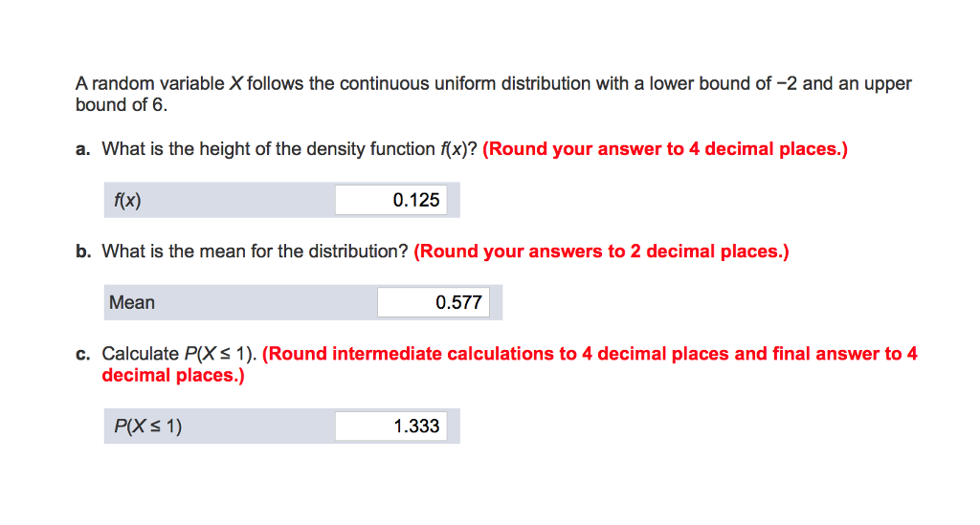
Task: Focus the P(X ≤ 1) answer field
Action: point(391,426)
